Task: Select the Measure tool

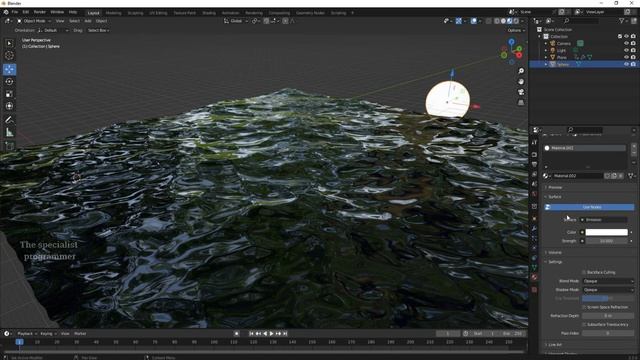Action: [9, 132]
